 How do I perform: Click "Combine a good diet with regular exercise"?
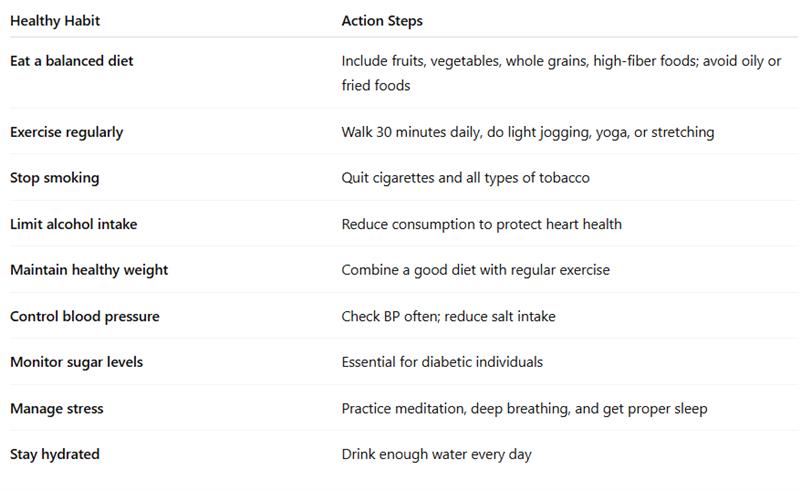tap(475, 270)
